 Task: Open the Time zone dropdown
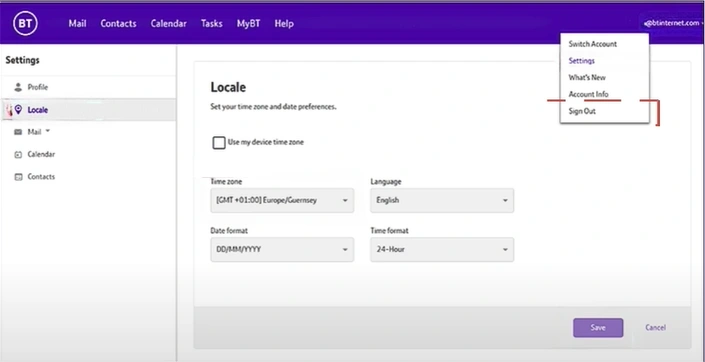point(282,200)
